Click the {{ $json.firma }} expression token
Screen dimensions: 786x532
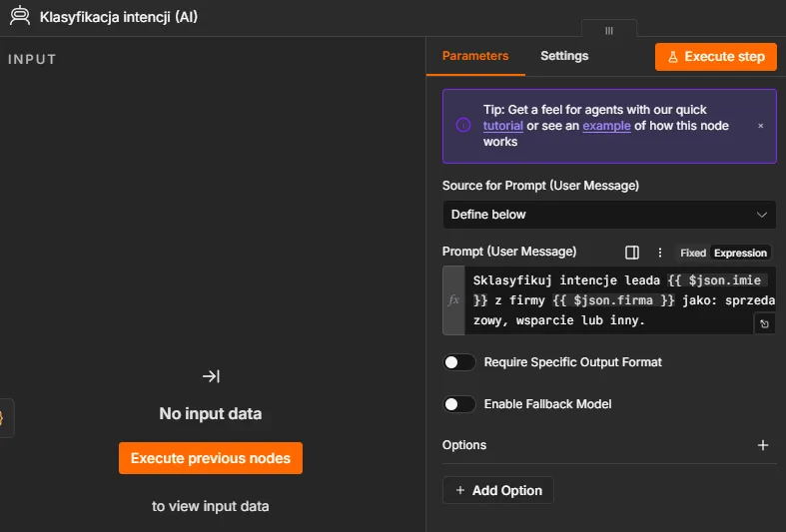coord(613,300)
